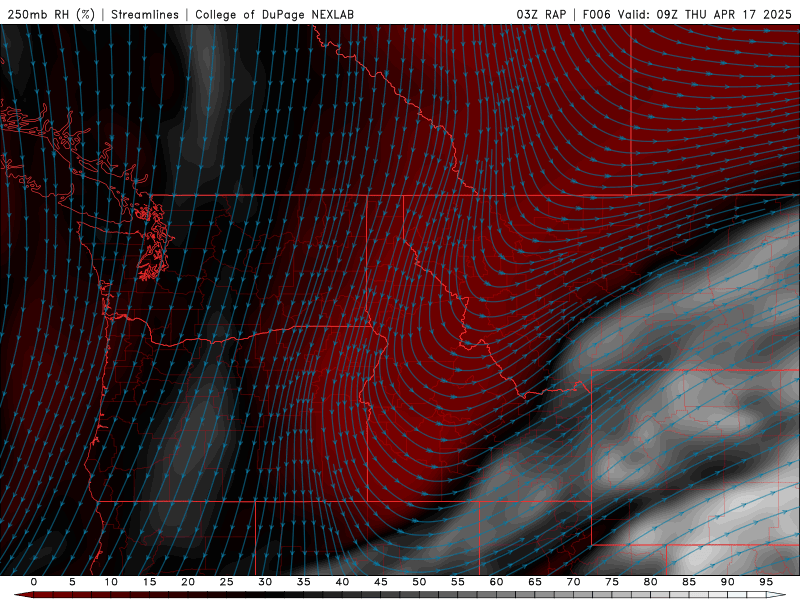Click "College of DuPage NEXLAB" header text

click(x=274, y=14)
